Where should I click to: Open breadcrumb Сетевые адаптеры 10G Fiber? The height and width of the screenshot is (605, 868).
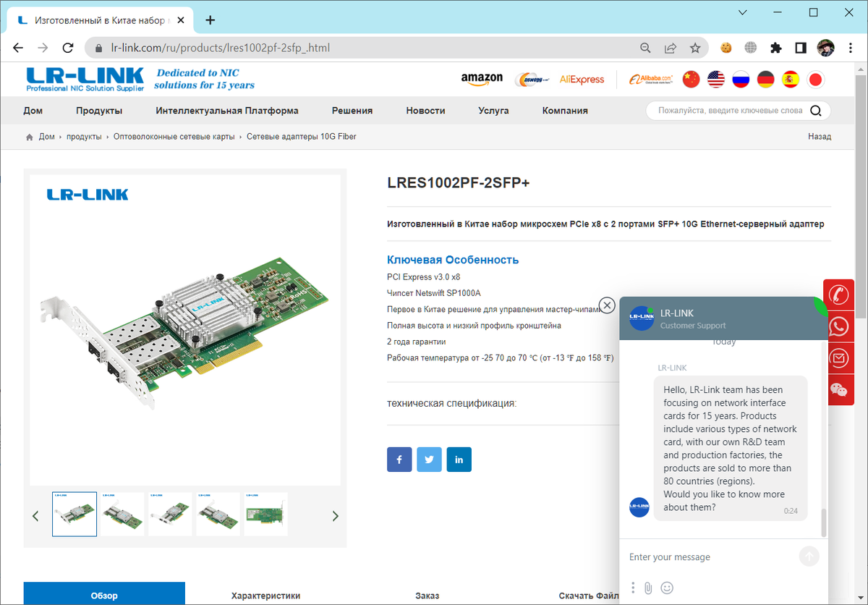(302, 137)
